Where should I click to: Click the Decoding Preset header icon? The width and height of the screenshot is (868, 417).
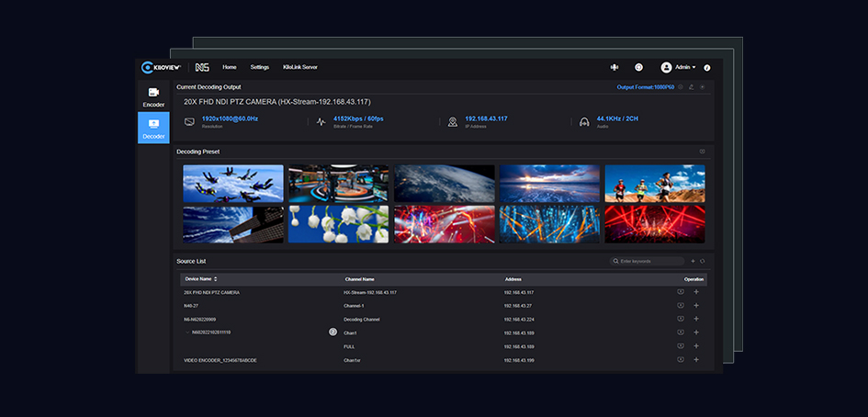(703, 152)
